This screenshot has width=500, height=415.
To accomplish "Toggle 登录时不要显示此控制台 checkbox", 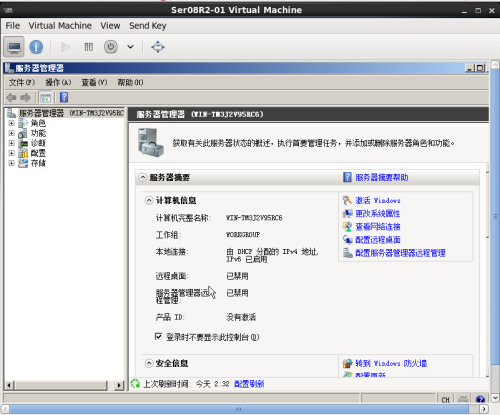I will (x=159, y=337).
